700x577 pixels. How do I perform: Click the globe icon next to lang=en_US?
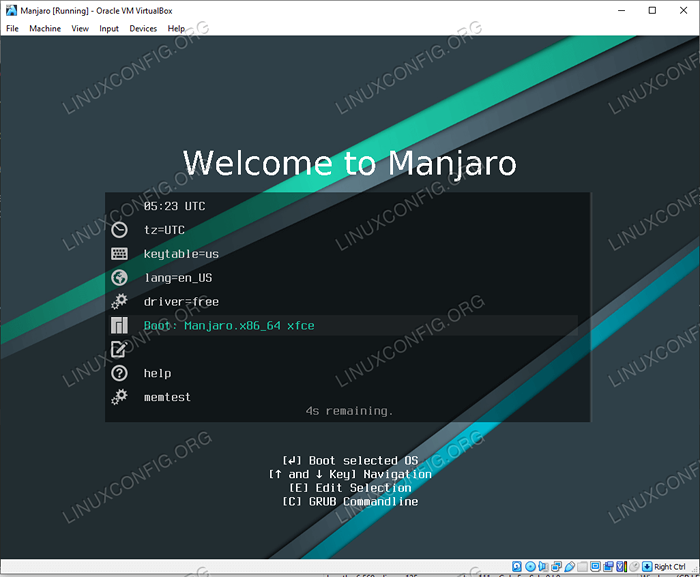119,278
